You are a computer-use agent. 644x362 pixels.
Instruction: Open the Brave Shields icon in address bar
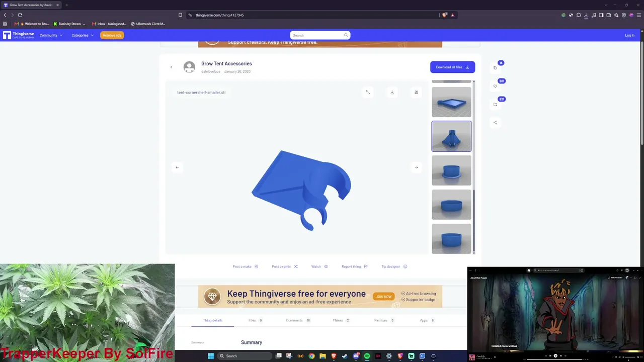point(445,15)
